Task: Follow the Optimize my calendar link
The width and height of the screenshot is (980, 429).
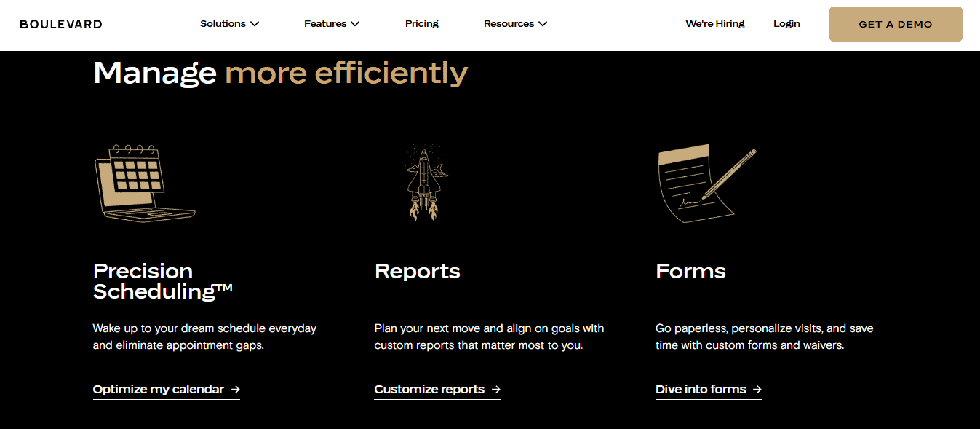Action: pos(167,390)
